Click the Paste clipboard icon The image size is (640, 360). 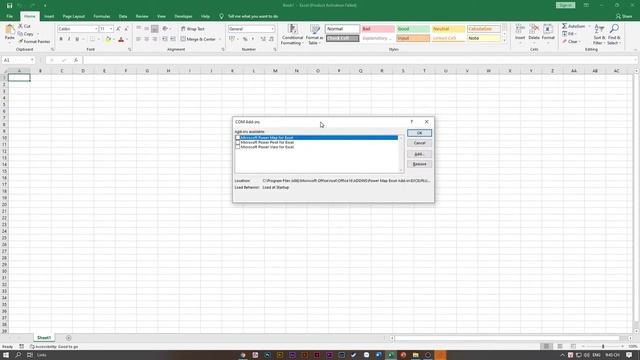(x=9, y=30)
